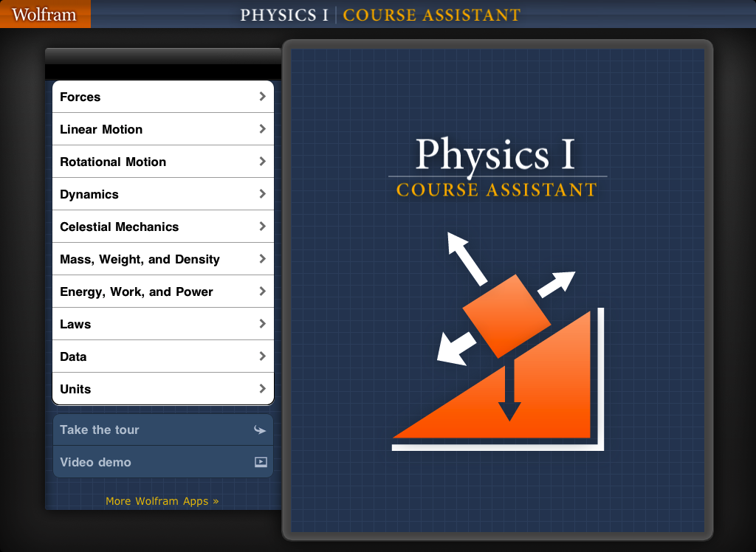Expand the Units chevron arrow
This screenshot has width=756, height=552.
click(262, 389)
